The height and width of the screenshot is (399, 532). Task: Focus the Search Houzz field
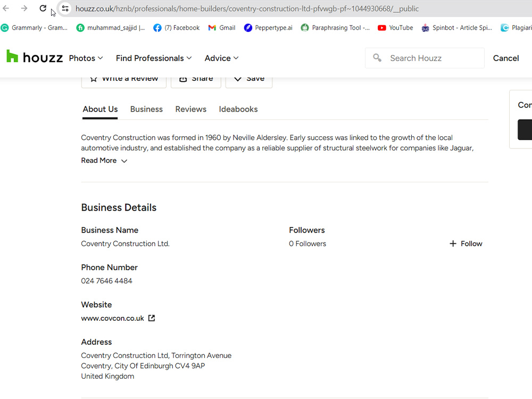tap(425, 58)
